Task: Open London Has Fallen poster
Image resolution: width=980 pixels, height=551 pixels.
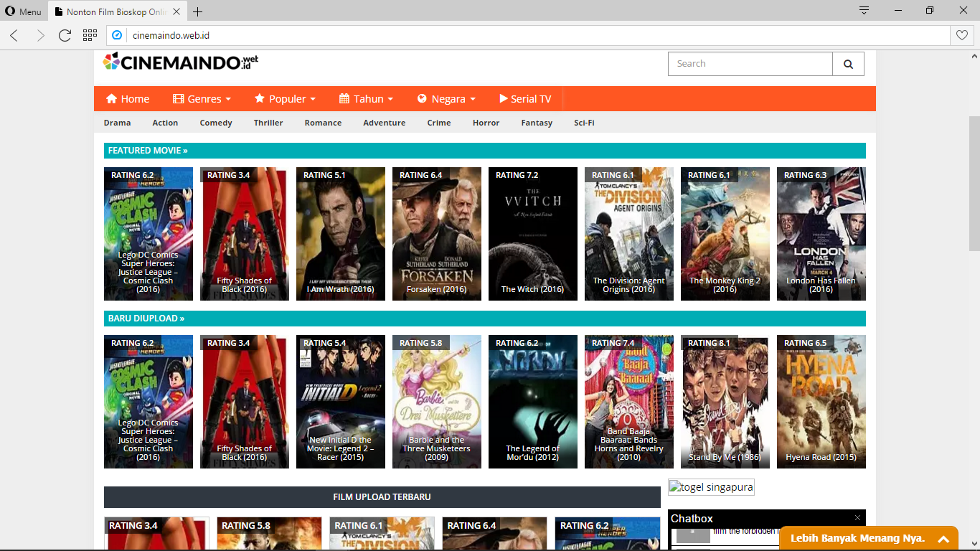Action: click(821, 234)
